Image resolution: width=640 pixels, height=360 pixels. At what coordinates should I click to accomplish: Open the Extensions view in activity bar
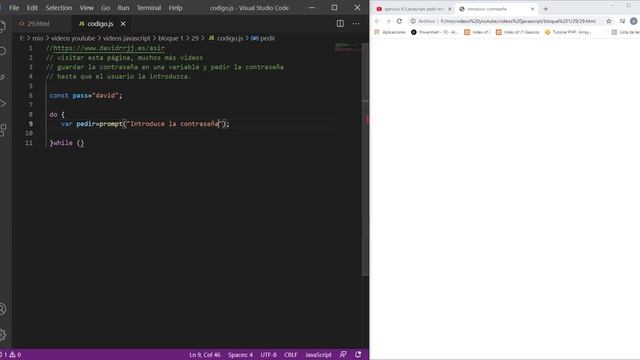tap(2, 130)
